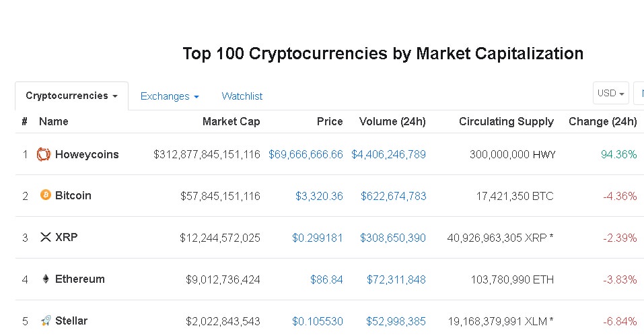Sort by Market Cap column header
The image size is (644, 336).
tap(231, 122)
